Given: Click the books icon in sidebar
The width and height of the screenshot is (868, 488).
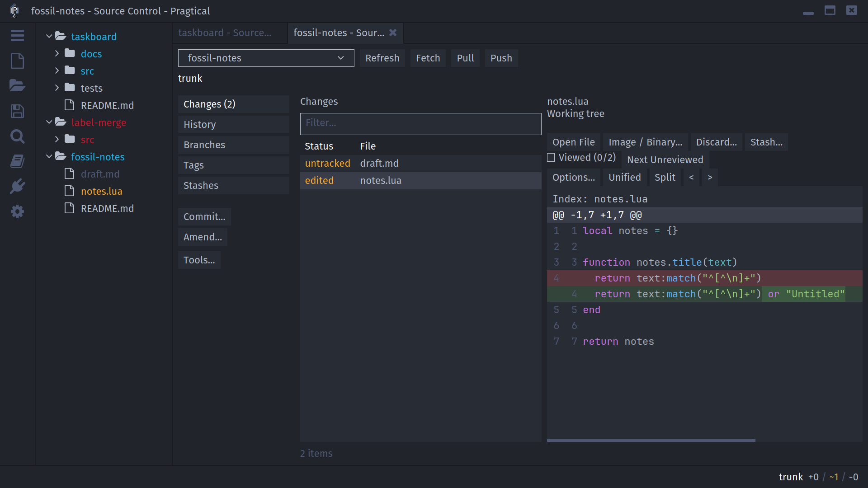Looking at the screenshot, I should click(x=17, y=161).
